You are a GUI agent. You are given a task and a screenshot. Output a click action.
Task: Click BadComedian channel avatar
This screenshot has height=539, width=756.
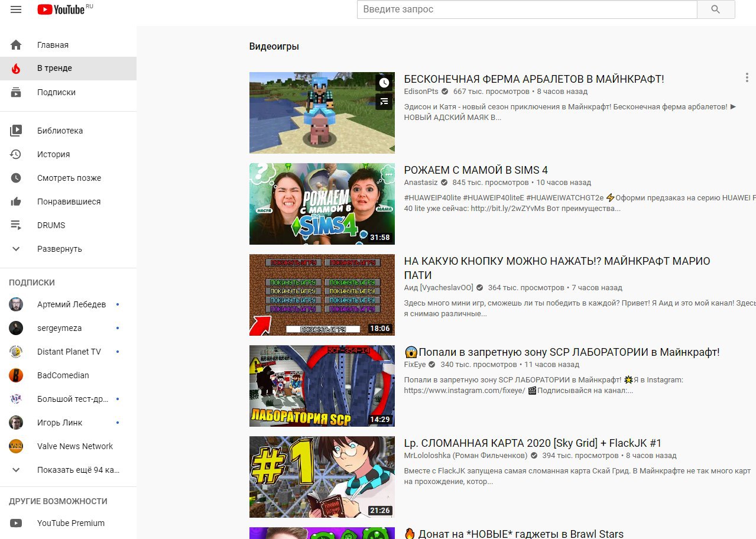tap(16, 375)
